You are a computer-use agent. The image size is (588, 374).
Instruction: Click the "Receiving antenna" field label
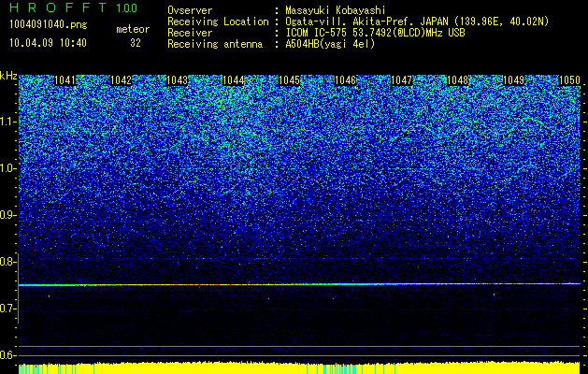[215, 44]
